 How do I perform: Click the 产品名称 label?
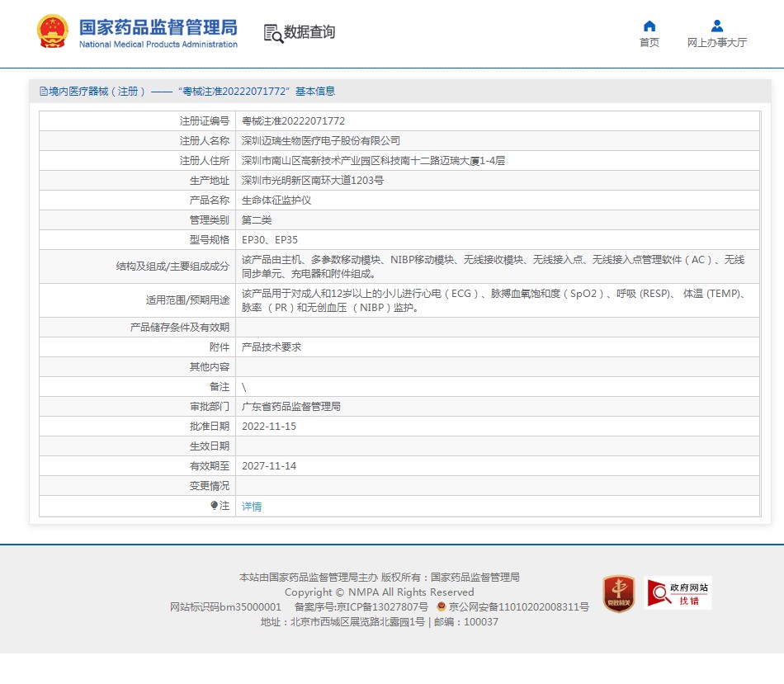pos(210,200)
